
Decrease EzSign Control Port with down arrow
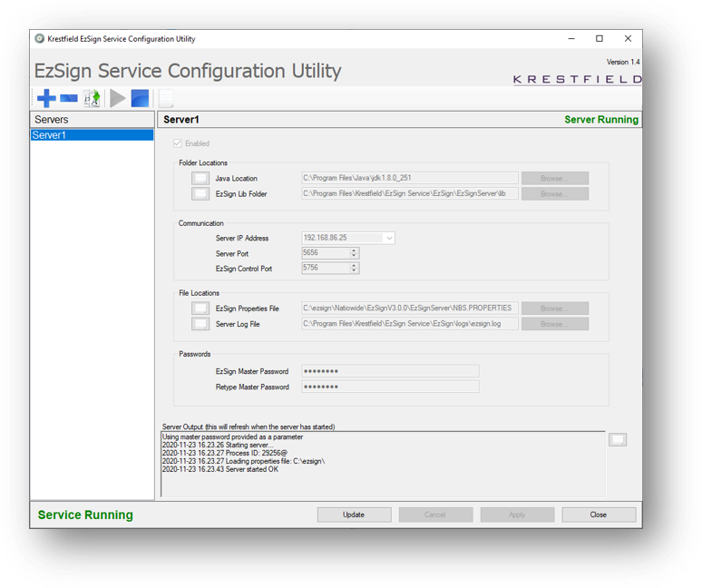(x=354, y=271)
